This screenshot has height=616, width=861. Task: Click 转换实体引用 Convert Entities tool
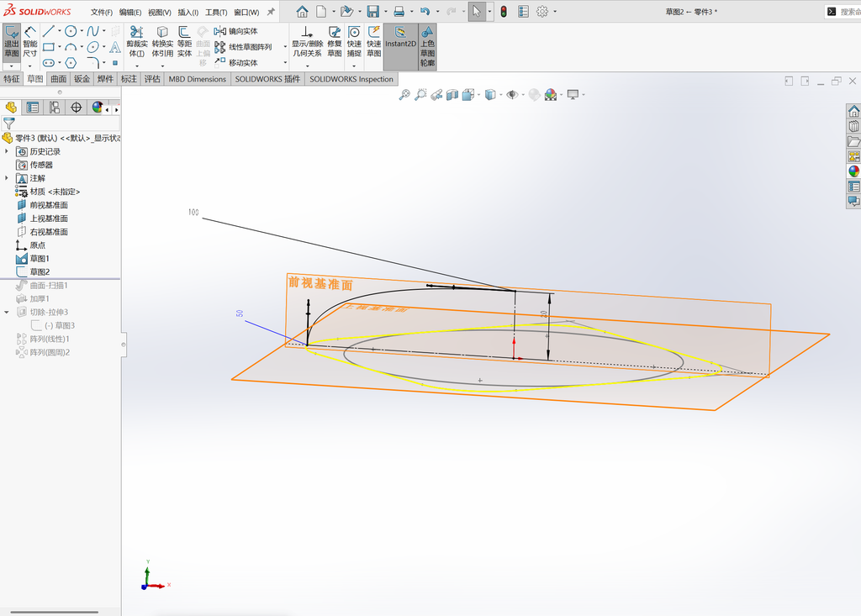point(162,42)
